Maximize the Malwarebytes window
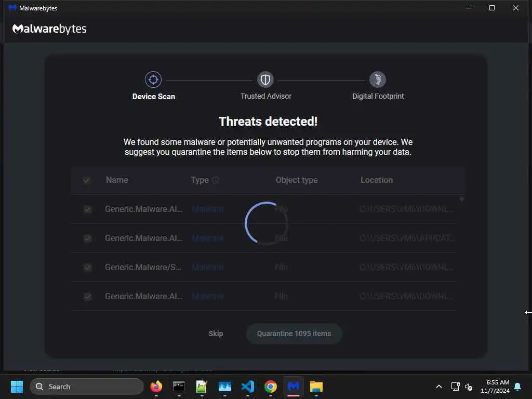 [492, 8]
